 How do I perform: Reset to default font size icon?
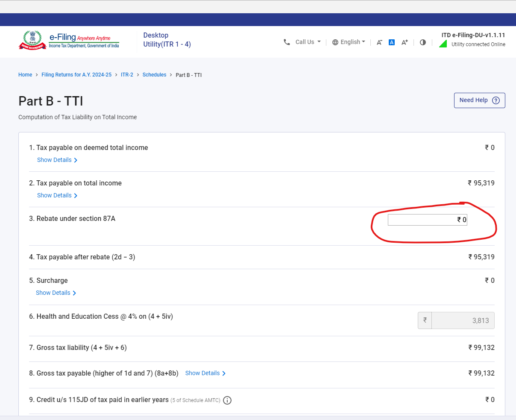click(392, 42)
